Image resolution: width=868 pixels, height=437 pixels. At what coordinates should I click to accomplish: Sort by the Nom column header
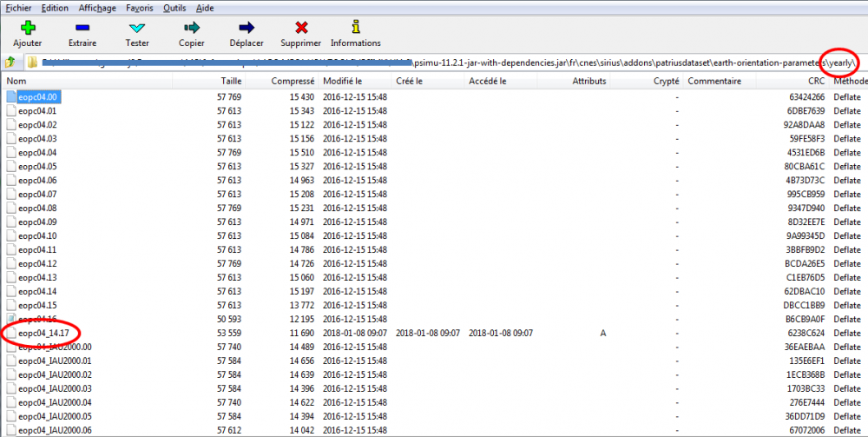17,81
